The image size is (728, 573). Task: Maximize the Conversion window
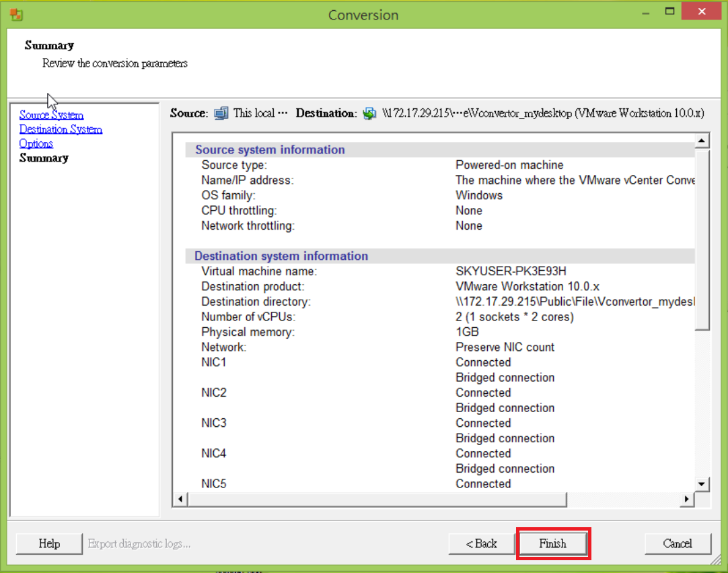669,11
